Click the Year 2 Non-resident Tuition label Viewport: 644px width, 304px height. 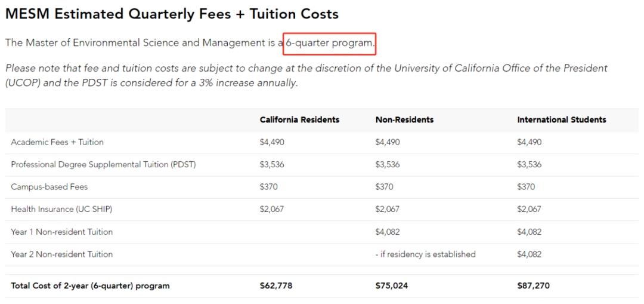[x=61, y=254]
